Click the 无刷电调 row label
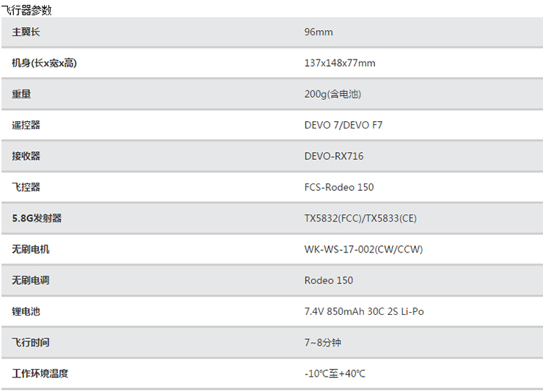Viewport: 543px width, 392px height. pos(31,280)
